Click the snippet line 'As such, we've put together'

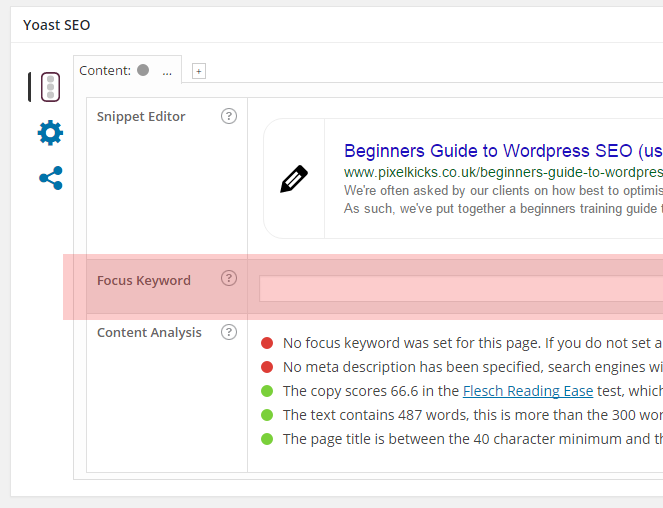tap(503, 209)
